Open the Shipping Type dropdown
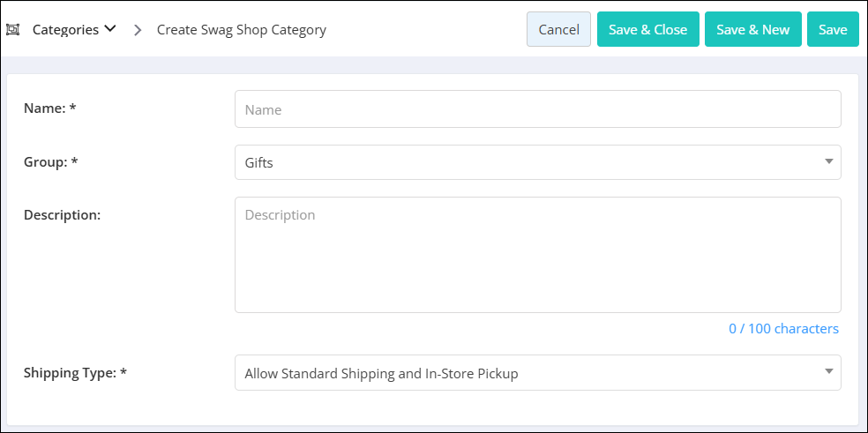 [537, 373]
